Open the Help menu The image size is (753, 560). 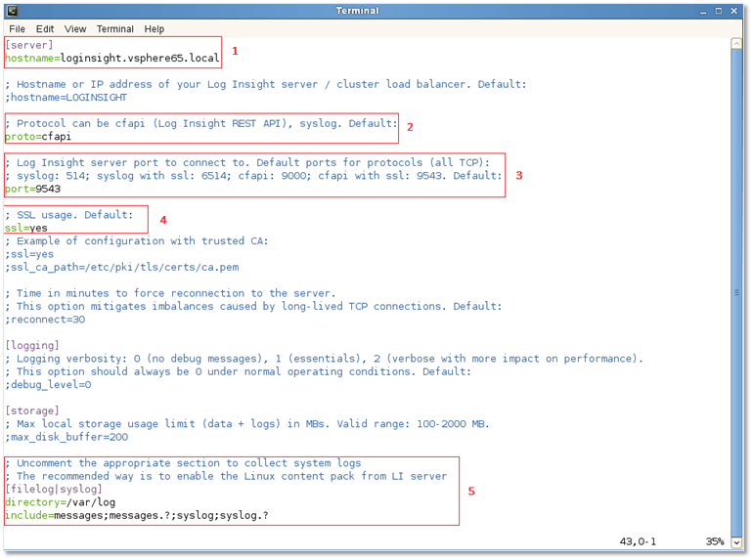pyautogui.click(x=155, y=28)
